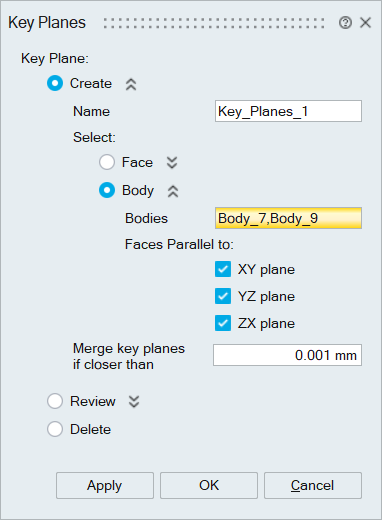Select the Face radio button

pyautogui.click(x=107, y=162)
